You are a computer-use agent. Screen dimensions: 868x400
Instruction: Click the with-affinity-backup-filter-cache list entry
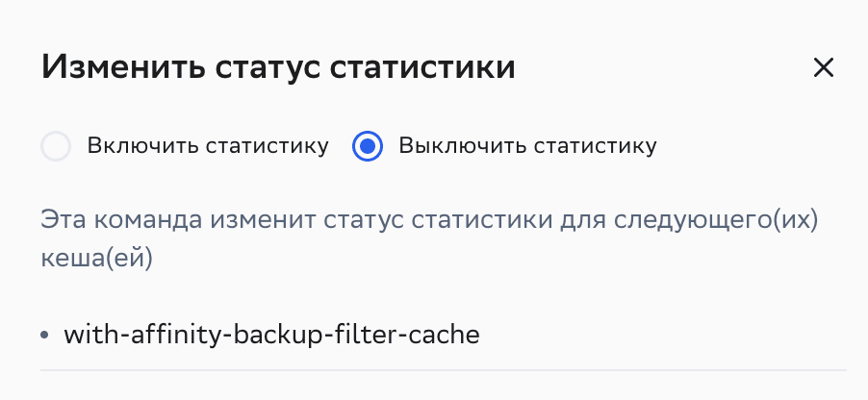(x=270, y=335)
